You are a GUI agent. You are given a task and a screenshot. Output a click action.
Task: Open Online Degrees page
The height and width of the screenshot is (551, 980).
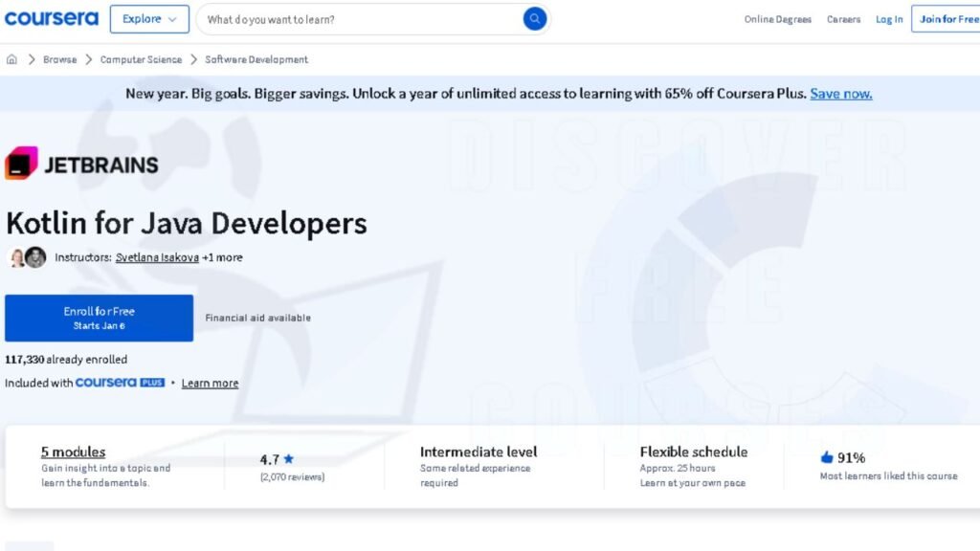(x=777, y=19)
